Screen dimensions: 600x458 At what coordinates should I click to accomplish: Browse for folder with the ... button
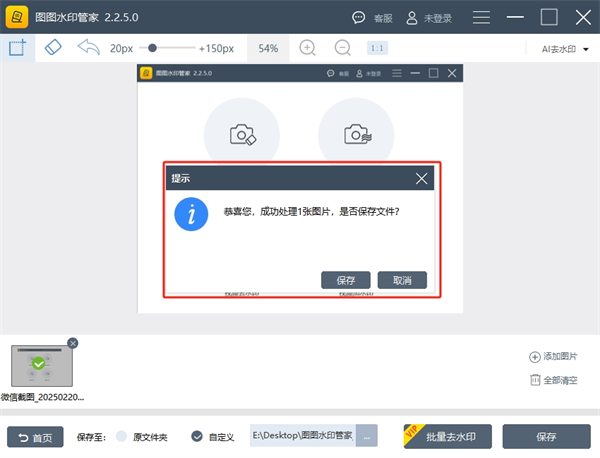pyautogui.click(x=367, y=435)
